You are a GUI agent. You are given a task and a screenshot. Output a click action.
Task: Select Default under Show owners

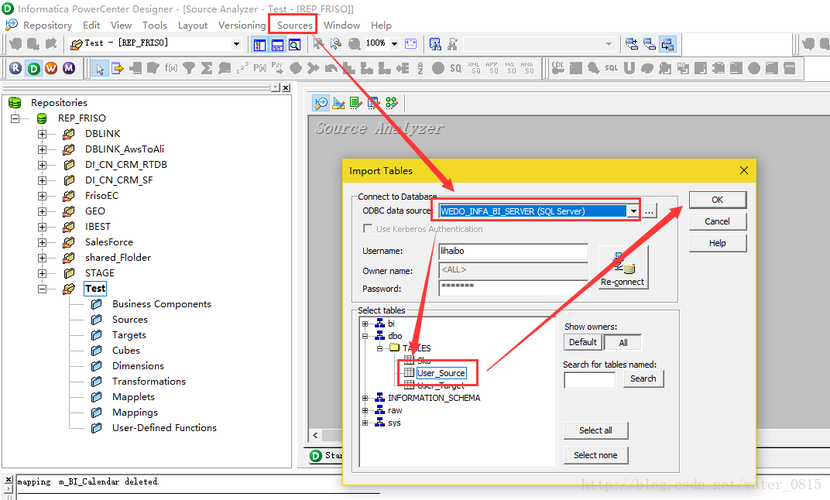click(x=583, y=342)
